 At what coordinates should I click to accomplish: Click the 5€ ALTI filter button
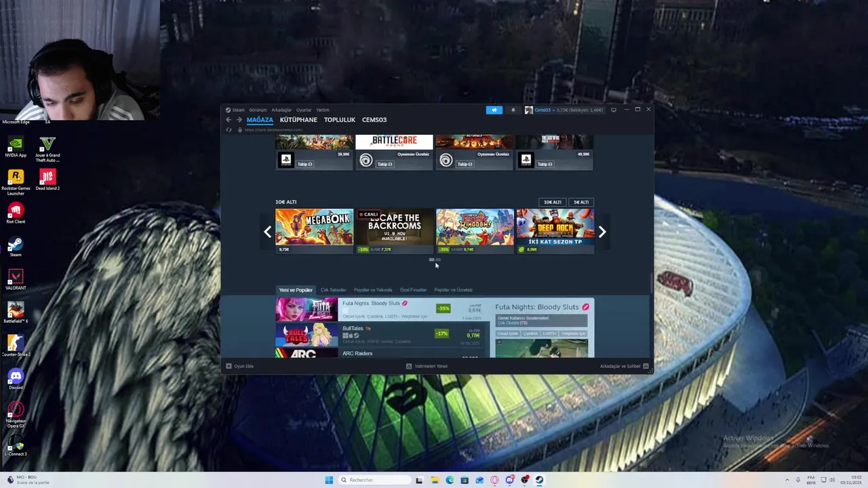pos(581,202)
